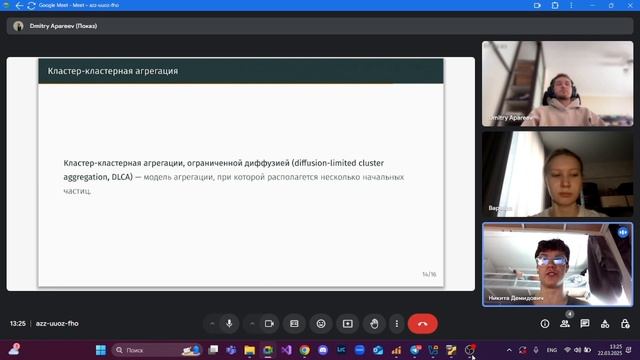Turn on captions in Meet
The image size is (640, 360).
click(x=294, y=324)
